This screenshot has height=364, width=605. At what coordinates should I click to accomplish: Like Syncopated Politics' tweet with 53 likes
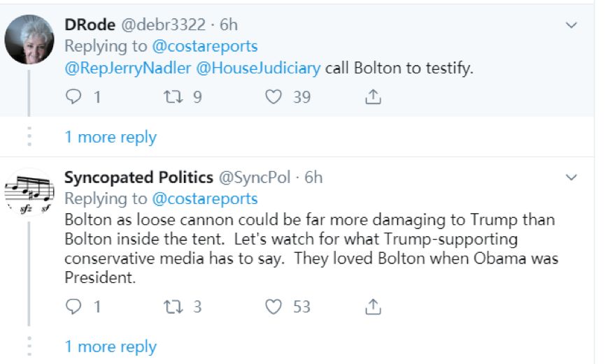[x=273, y=306]
